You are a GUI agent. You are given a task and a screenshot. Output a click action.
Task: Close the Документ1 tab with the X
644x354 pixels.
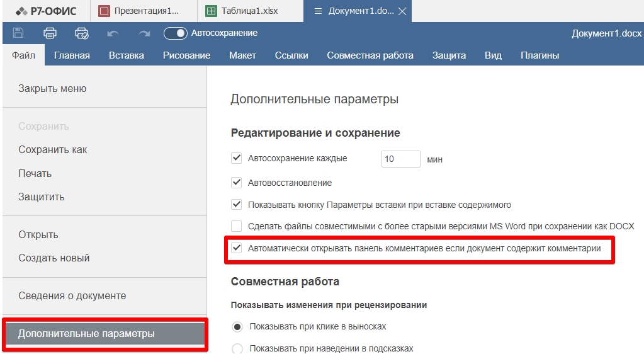(403, 11)
